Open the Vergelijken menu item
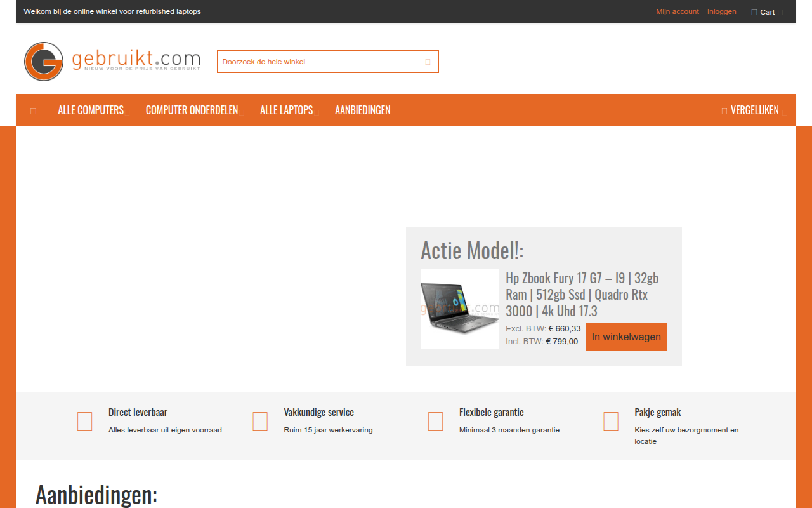This screenshot has width=812, height=508. (755, 110)
